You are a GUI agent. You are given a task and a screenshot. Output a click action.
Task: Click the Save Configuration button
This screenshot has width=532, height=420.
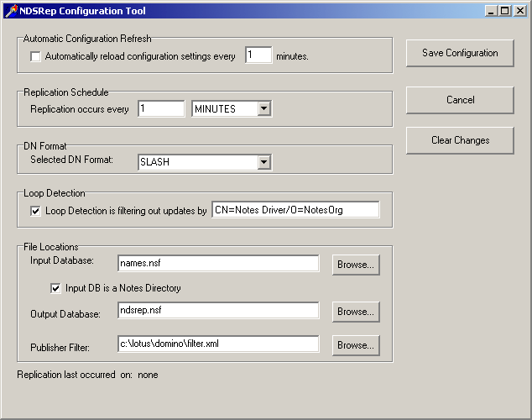460,53
